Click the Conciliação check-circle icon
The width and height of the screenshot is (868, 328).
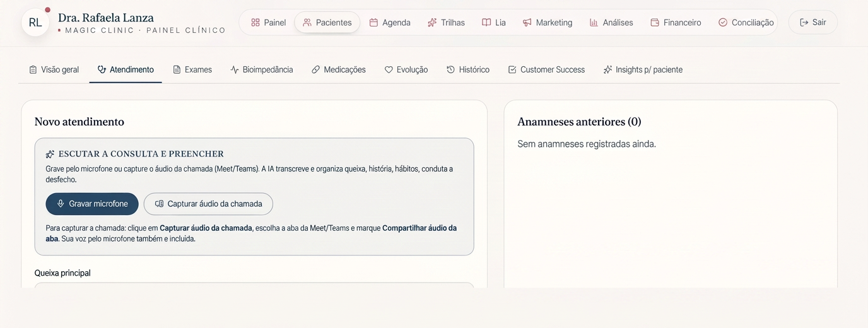coord(723,23)
